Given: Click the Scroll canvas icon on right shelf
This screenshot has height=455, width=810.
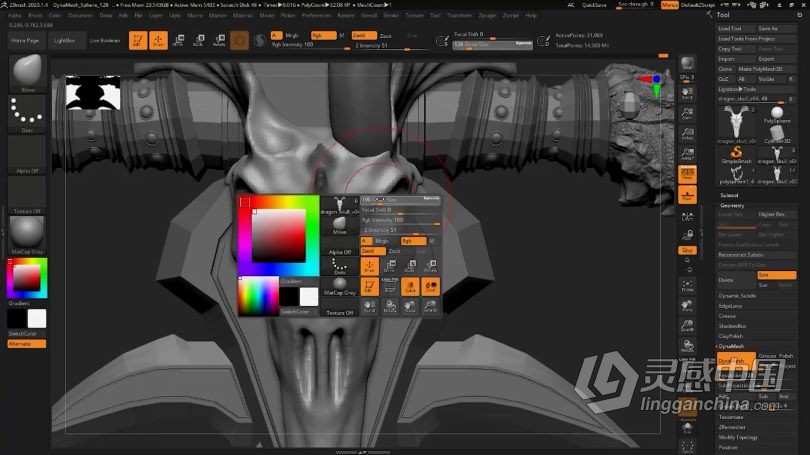Looking at the screenshot, I should 687,93.
